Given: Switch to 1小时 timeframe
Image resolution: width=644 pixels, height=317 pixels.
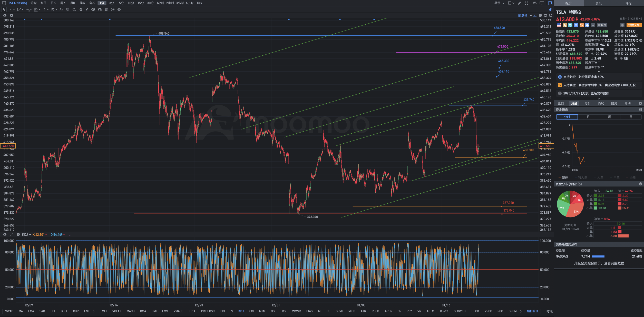Looking at the screenshot, I should pos(160,3).
